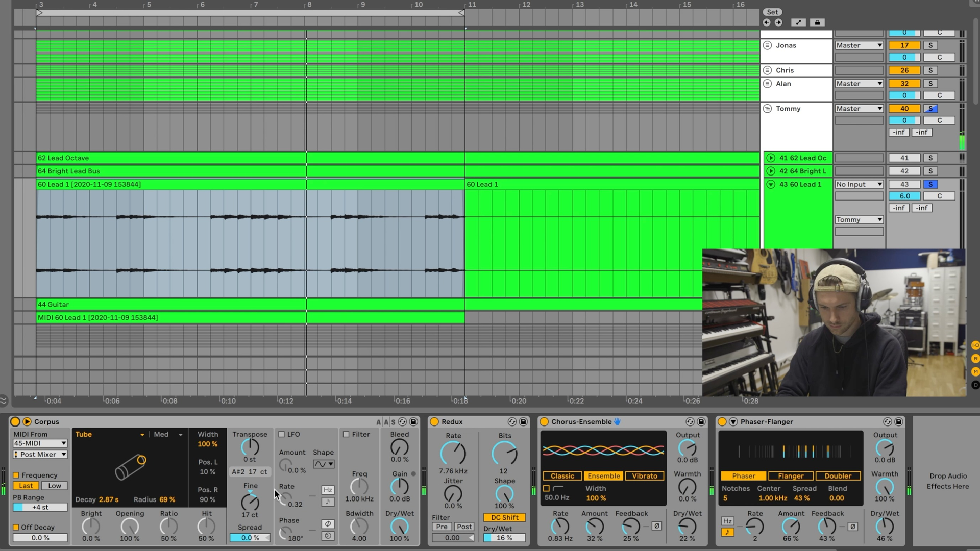Click the Redux hot-swap preset icon
Image resolution: width=980 pixels, height=551 pixels.
[512, 422]
